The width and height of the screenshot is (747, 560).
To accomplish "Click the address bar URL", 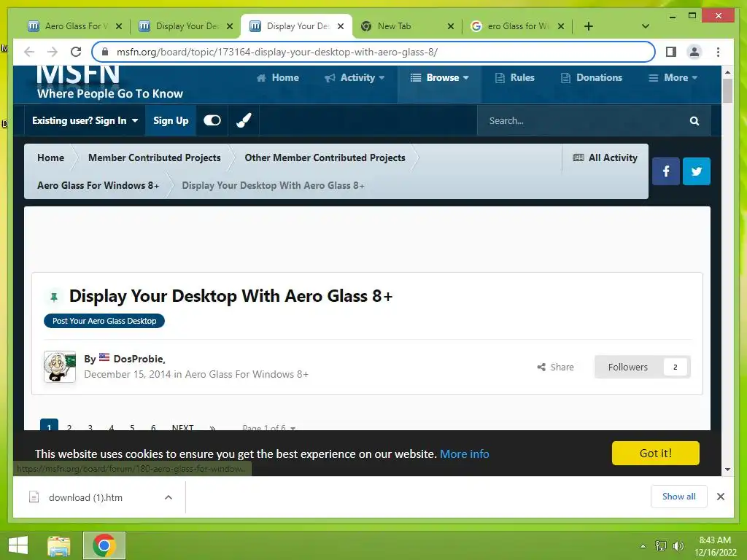I will (x=277, y=52).
